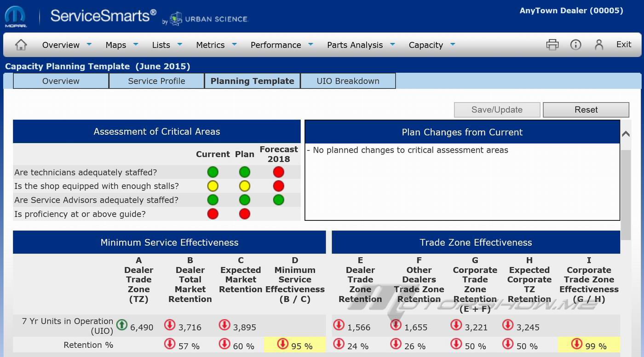Click red down arrow beside 1,655
The width and height of the screenshot is (644, 357).
pos(395,325)
